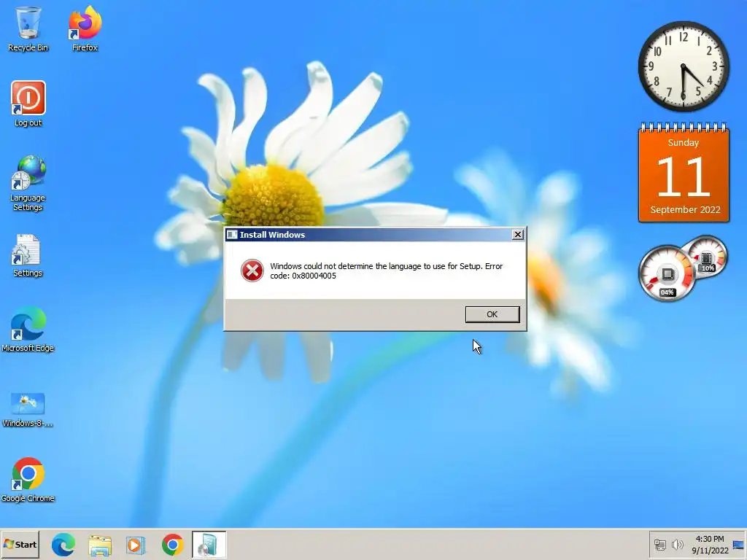The image size is (747, 560).
Task: Select the Install Windows taskbar item
Action: 209,544
